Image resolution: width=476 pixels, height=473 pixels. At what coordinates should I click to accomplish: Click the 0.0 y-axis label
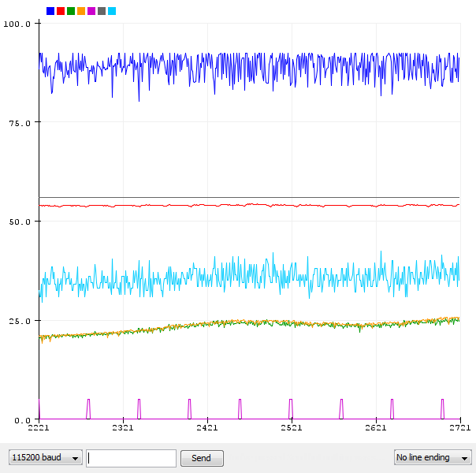coord(21,420)
